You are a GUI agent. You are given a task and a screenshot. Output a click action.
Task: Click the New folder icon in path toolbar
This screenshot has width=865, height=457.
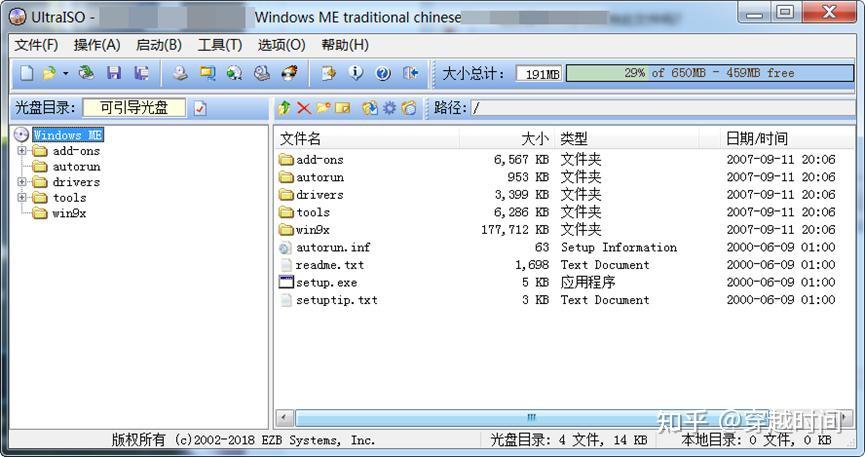tap(323, 108)
